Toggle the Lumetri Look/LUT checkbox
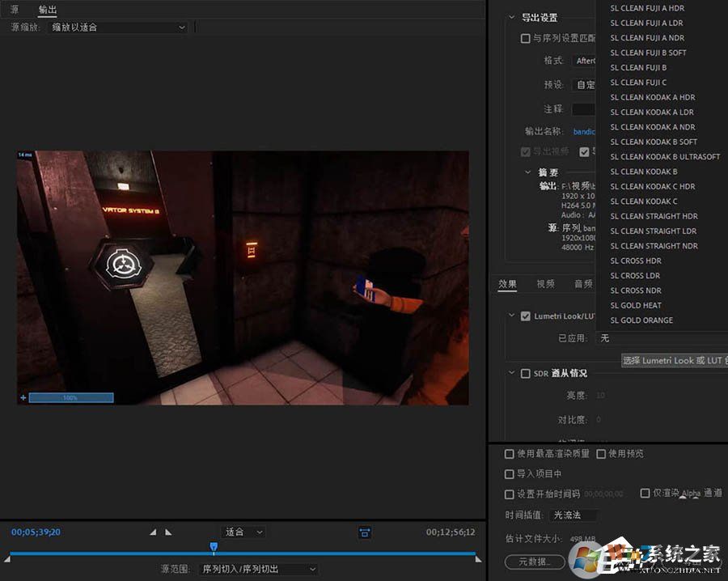The height and width of the screenshot is (581, 728). click(x=526, y=316)
